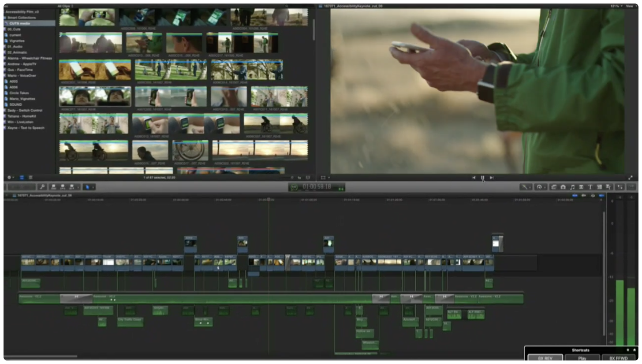The height and width of the screenshot is (364, 642).
Task: Open the Enhancements magic wand menu
Action: [x=525, y=187]
